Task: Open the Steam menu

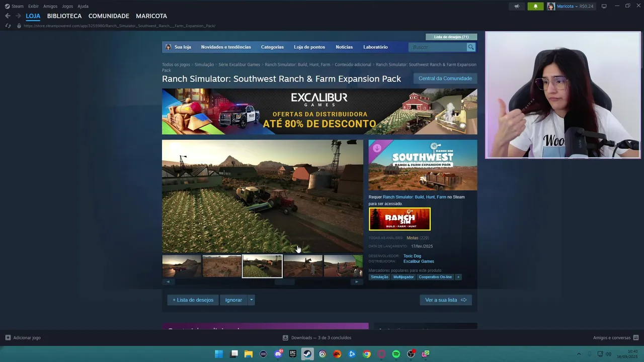Action: 18,6
